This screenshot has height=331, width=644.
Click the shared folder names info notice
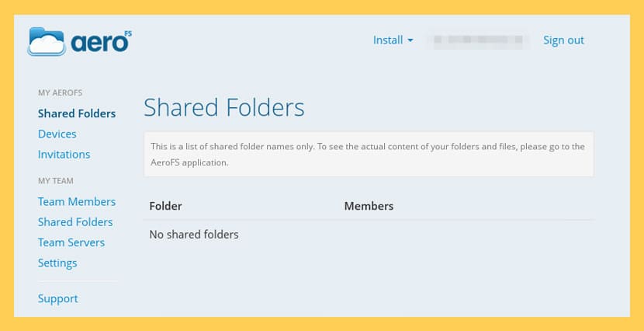pos(369,154)
